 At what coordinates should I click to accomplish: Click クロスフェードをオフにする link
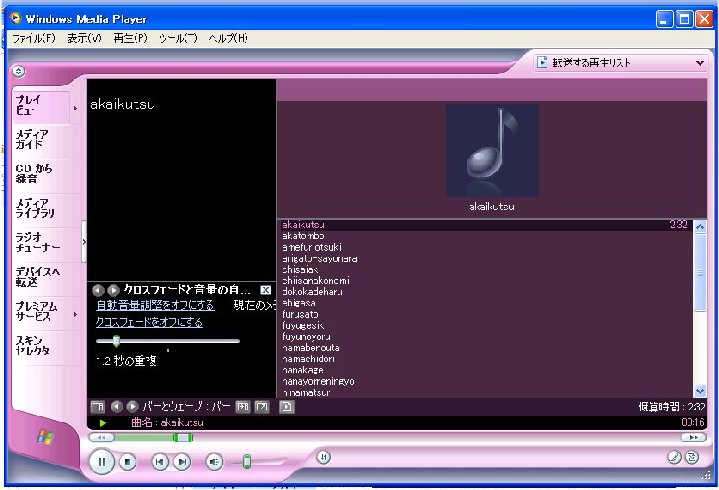click(x=149, y=322)
